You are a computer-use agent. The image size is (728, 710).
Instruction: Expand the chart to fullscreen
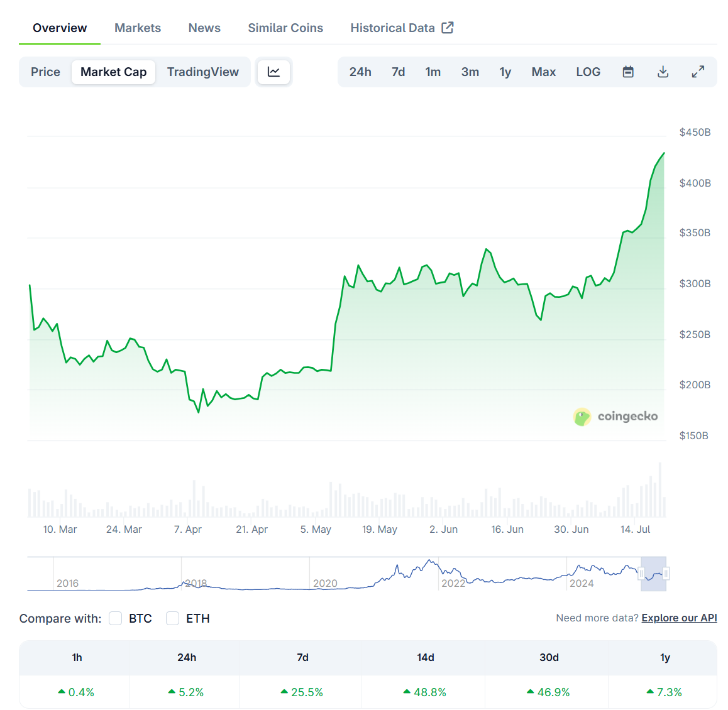tap(698, 72)
